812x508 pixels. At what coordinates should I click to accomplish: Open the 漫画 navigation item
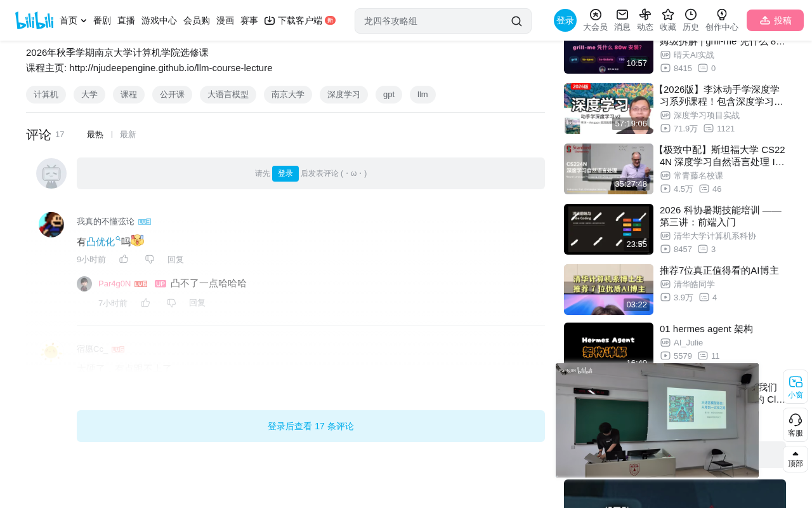[x=225, y=20]
